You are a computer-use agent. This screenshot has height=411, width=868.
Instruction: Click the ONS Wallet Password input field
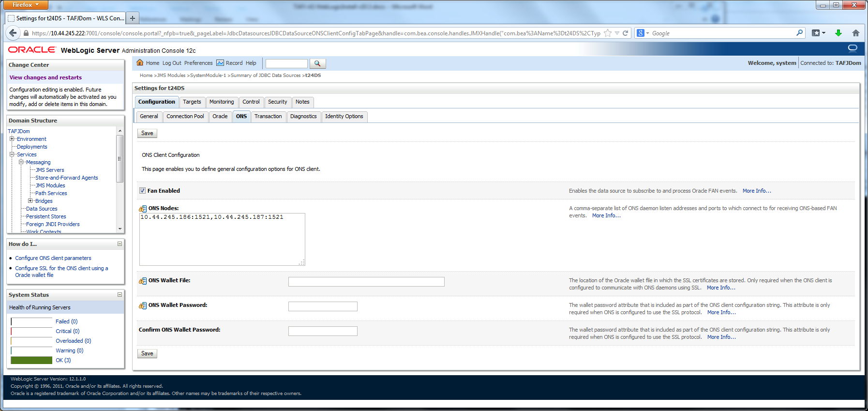click(x=323, y=306)
